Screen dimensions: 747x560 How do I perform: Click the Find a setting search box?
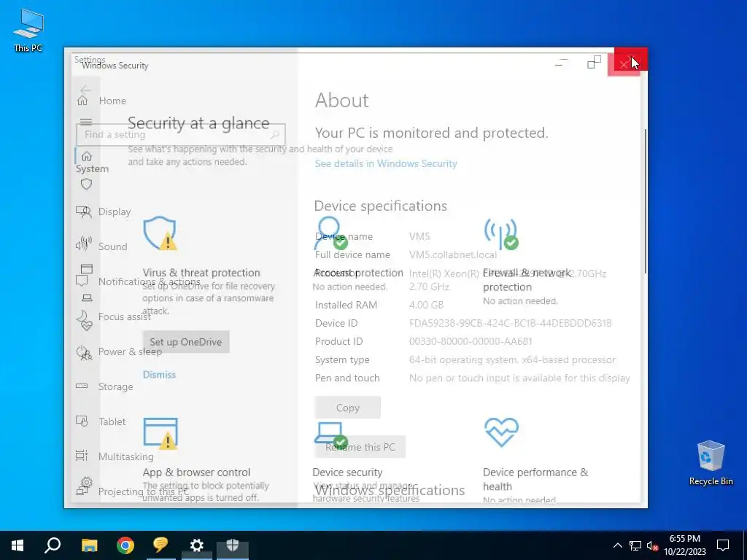point(181,135)
